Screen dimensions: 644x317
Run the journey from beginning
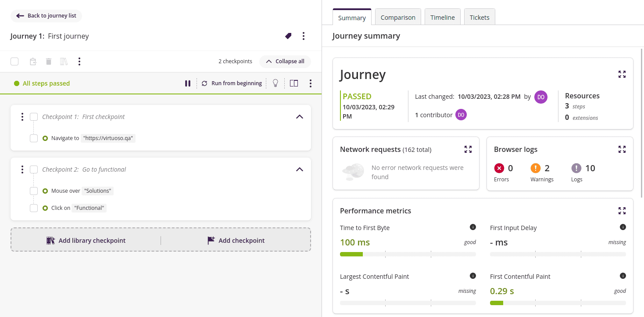point(232,83)
